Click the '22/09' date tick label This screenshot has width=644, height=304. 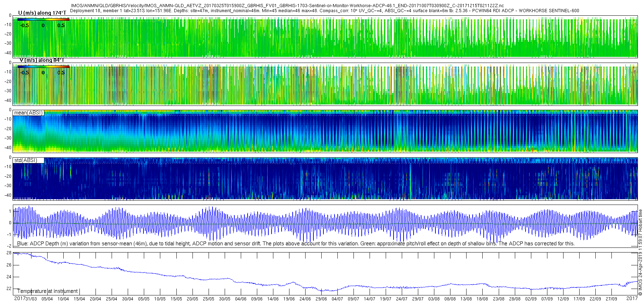[x=595, y=299]
